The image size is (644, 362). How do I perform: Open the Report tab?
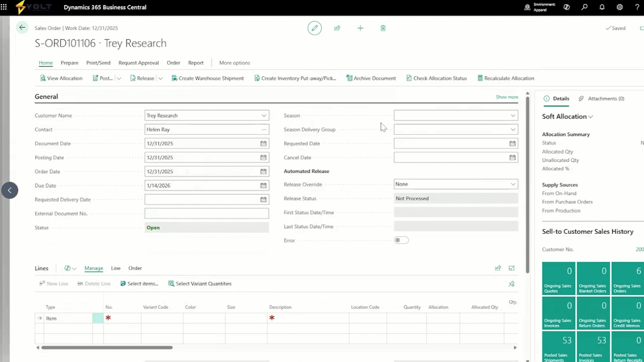coord(196,63)
